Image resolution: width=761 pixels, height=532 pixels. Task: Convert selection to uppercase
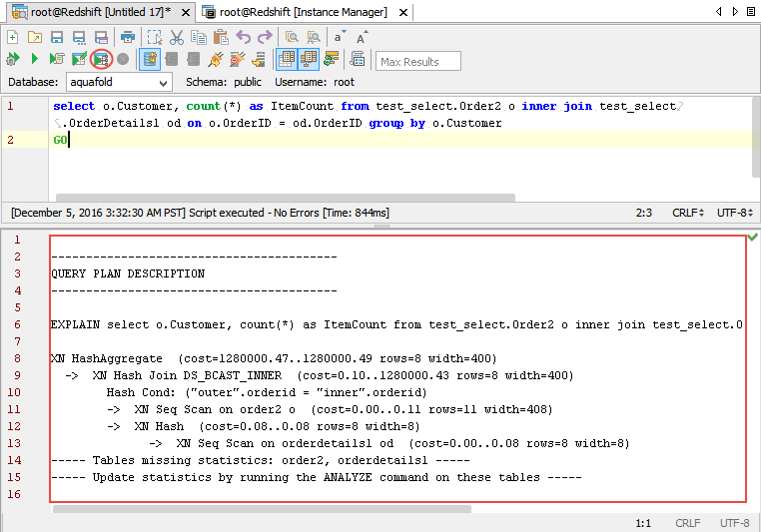[363, 37]
